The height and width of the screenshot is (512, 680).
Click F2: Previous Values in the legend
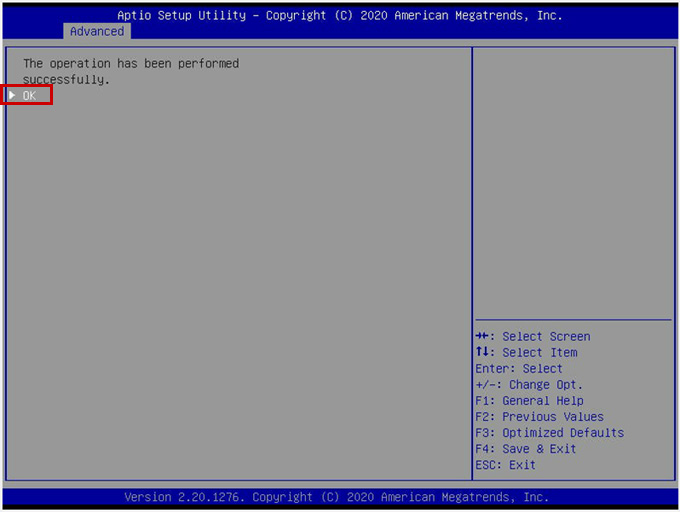tap(539, 417)
